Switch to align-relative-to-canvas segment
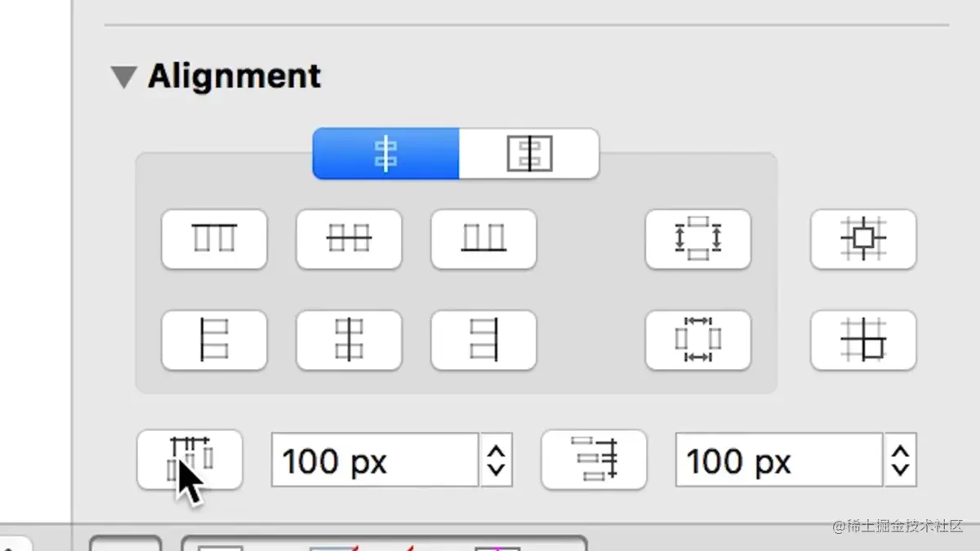 (529, 153)
